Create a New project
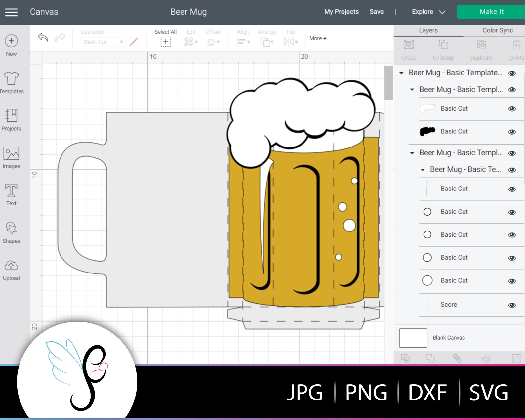Viewport: 525px width, 420px height. tap(11, 45)
